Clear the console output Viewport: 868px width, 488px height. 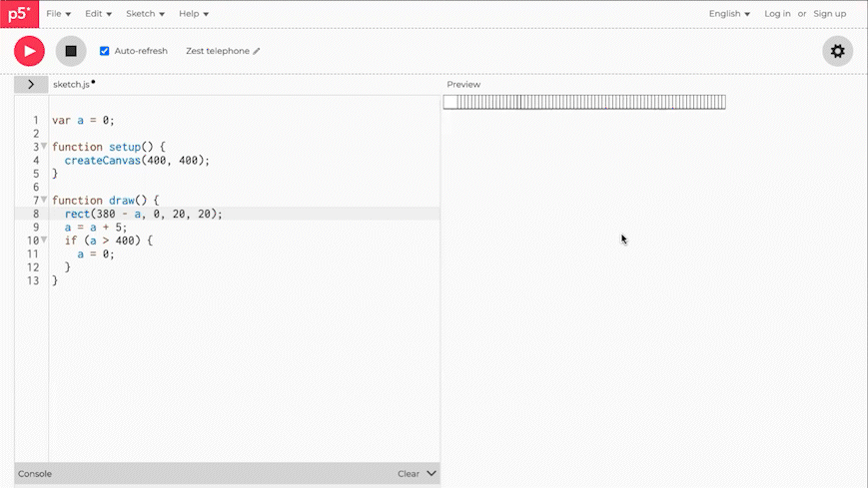coord(408,474)
